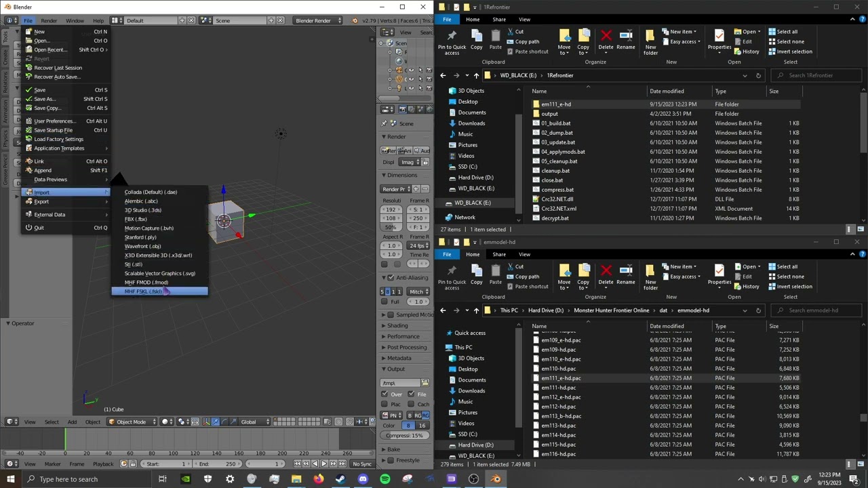Toggle Overwrite checkbox in Output
Image resolution: width=868 pixels, height=488 pixels.
click(x=384, y=394)
